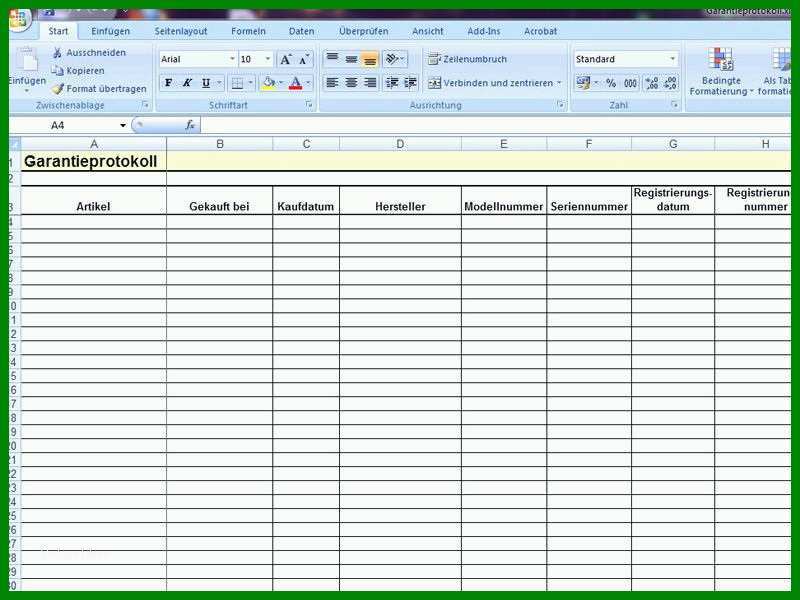Image resolution: width=800 pixels, height=600 pixels.
Task: Align text right
Action: click(x=369, y=83)
